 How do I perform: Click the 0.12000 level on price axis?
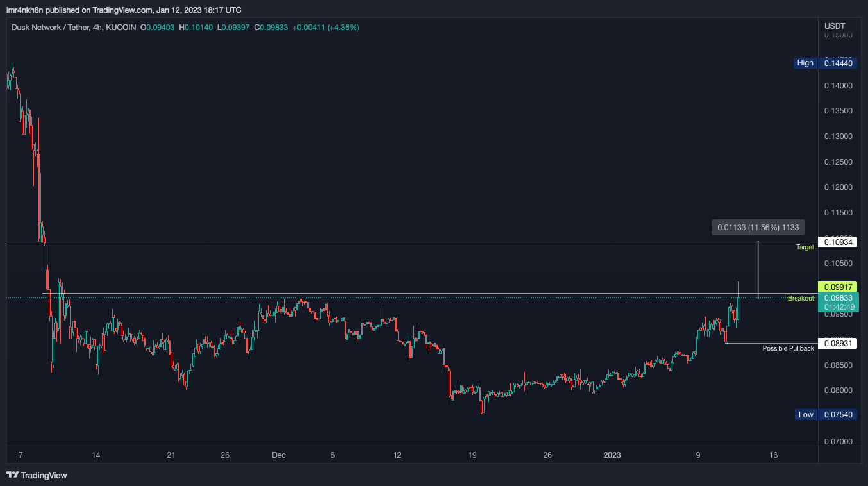(x=839, y=187)
